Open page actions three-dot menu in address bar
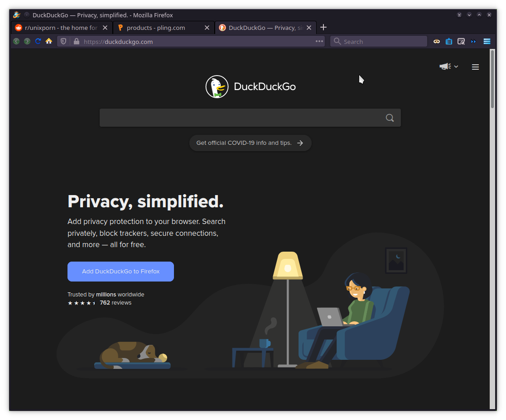 coord(319,41)
